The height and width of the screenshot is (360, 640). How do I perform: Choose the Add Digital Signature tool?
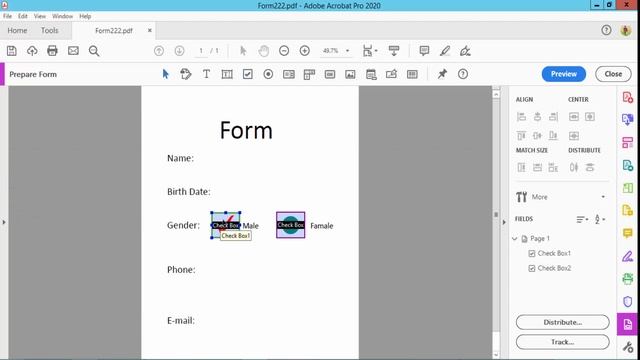(x=391, y=74)
